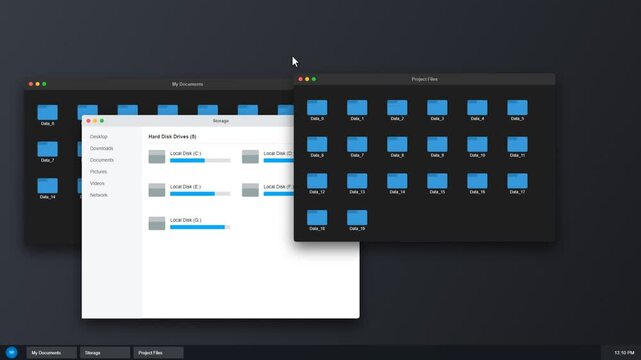Click the Local Disk (E:) drive icon
The width and height of the screenshot is (641, 360).
point(157,190)
